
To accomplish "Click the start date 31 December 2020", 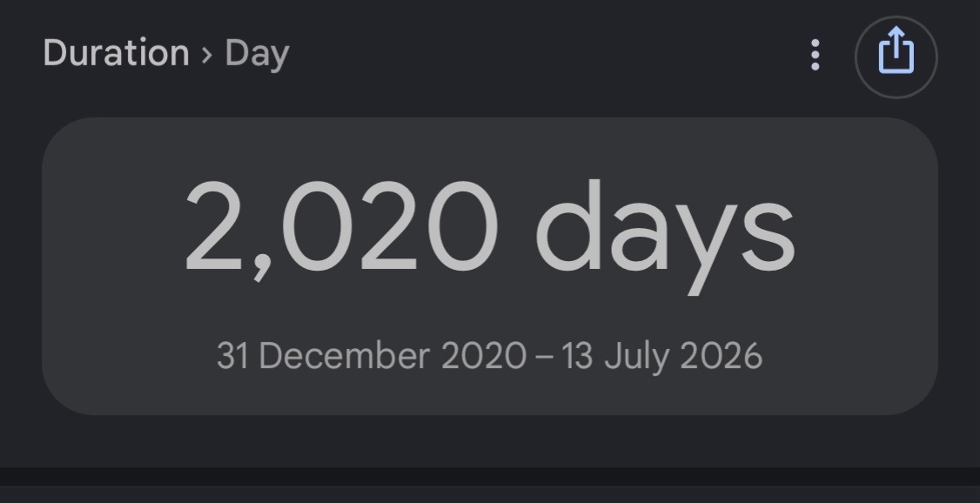I will (372, 356).
